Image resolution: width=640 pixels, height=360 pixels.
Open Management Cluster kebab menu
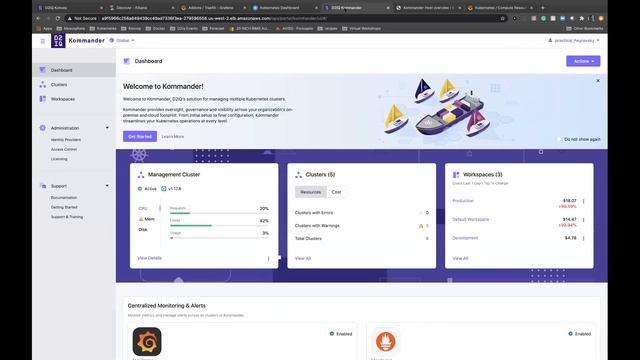268,258
